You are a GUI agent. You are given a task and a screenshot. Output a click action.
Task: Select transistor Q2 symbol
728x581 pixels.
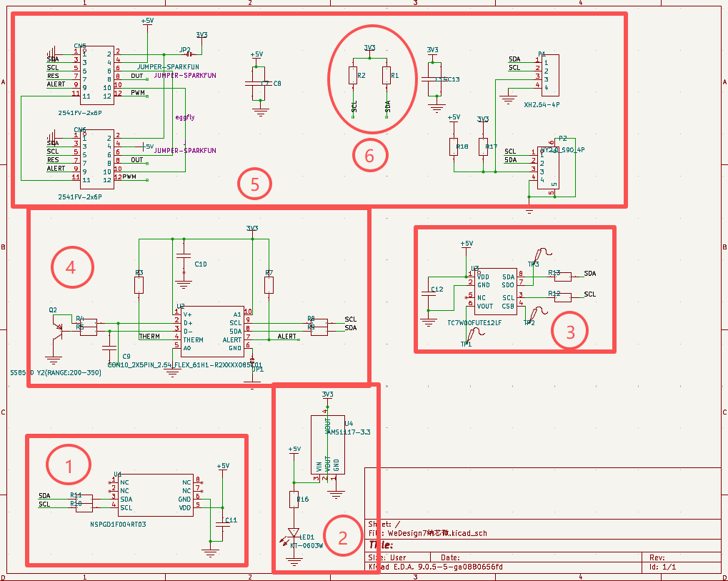(x=54, y=324)
